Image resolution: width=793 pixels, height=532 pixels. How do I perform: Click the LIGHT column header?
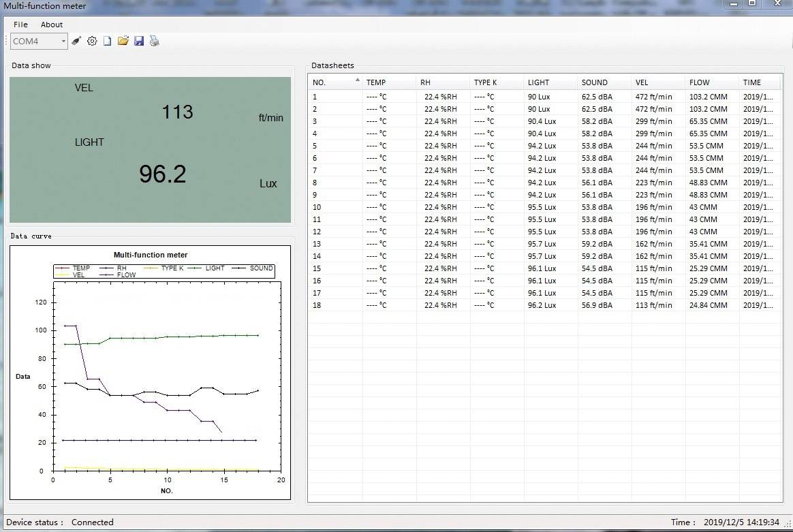[538, 82]
